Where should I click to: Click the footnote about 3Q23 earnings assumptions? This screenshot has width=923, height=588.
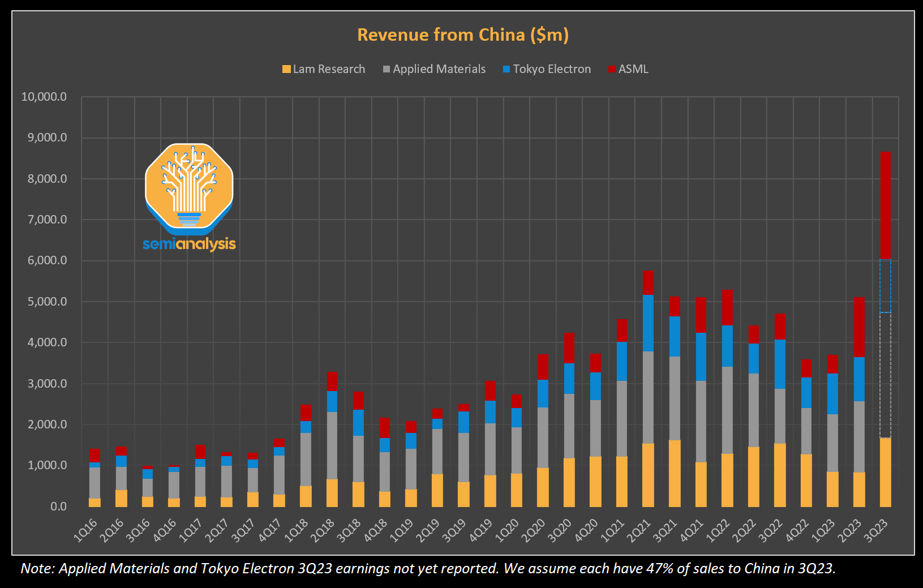pos(428,568)
